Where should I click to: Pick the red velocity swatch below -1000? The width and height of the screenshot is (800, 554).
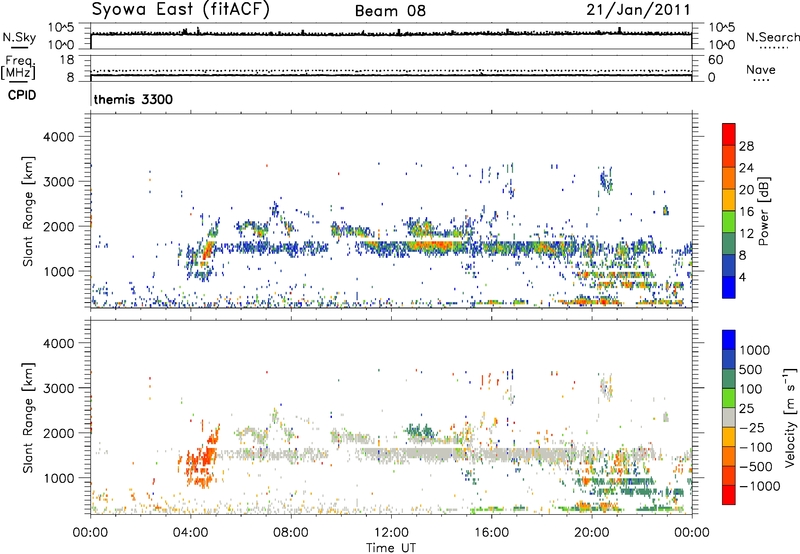pyautogui.click(x=729, y=495)
